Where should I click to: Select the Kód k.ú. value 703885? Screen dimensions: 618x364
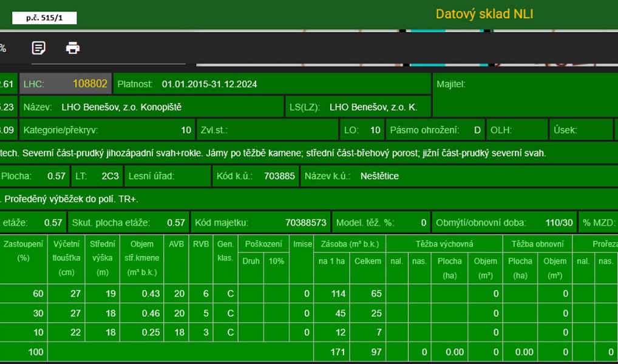(x=279, y=176)
